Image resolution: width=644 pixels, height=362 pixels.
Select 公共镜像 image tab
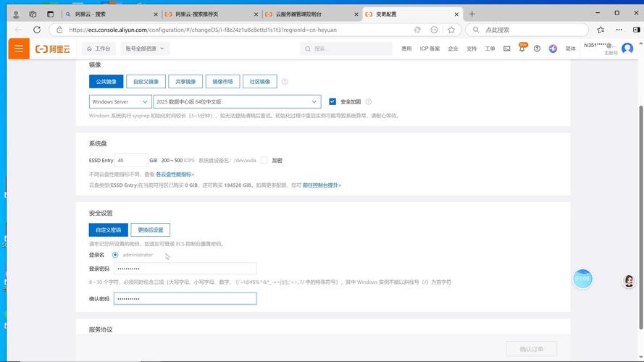click(106, 81)
